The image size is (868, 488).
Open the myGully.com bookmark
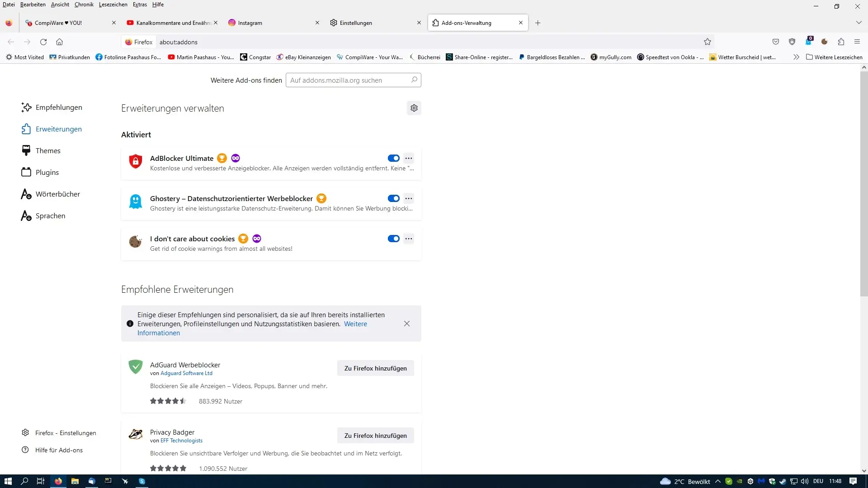coord(611,57)
